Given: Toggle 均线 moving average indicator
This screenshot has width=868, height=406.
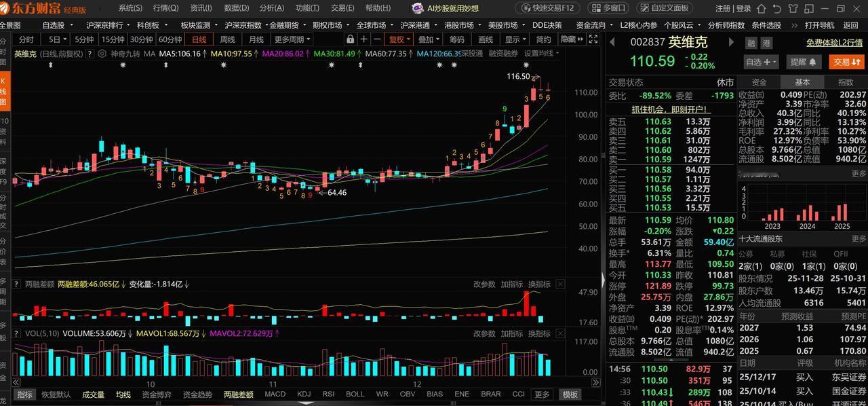Looking at the screenshot, I should [123, 394].
